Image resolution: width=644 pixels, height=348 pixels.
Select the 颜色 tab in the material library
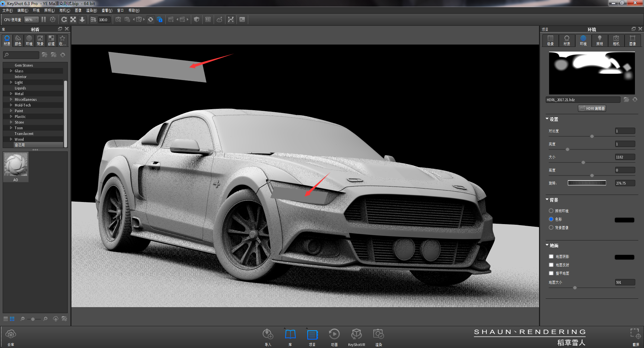coord(17,40)
